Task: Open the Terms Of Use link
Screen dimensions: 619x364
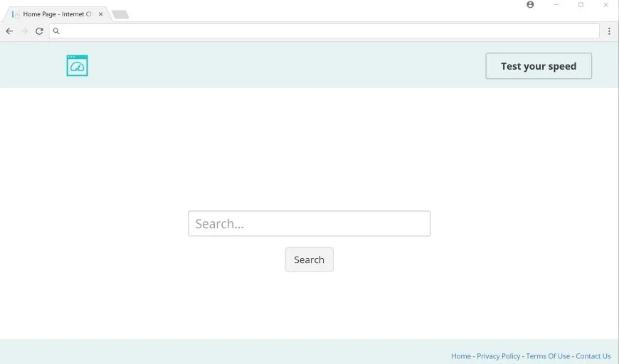Action: coord(548,356)
